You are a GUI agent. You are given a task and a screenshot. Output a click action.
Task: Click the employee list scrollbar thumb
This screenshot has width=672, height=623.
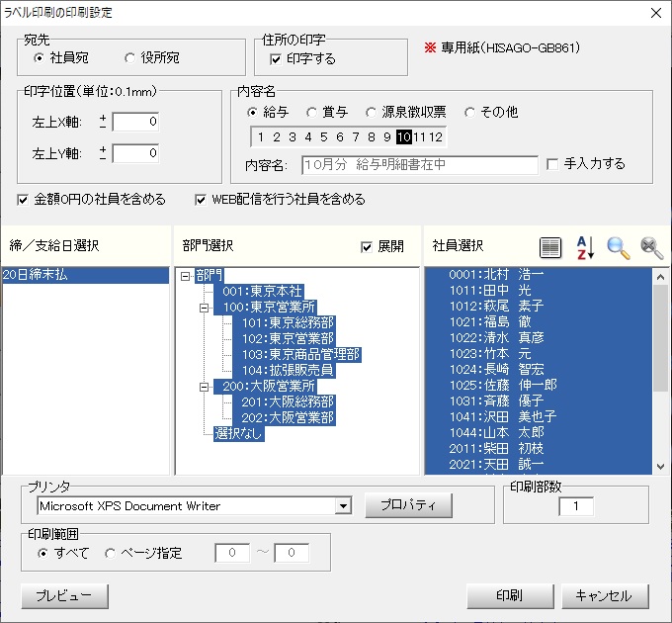coord(660,339)
